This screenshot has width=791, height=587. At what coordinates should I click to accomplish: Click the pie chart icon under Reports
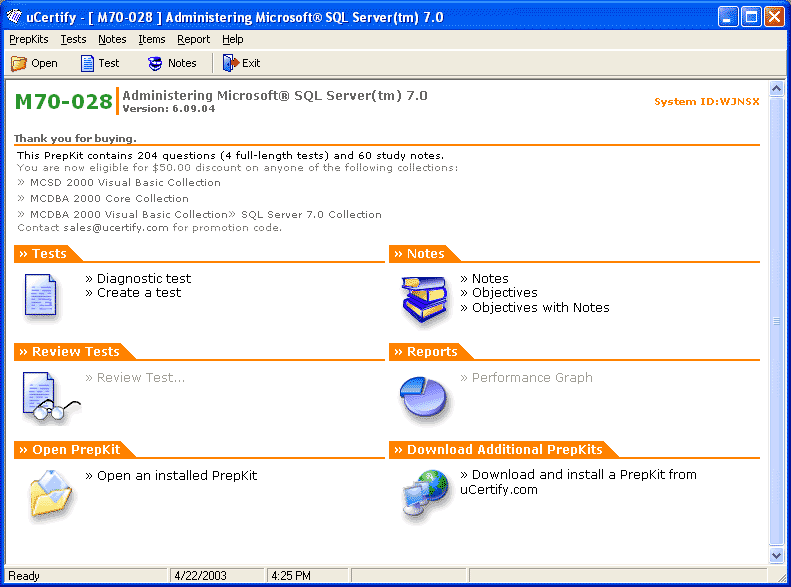tap(423, 397)
